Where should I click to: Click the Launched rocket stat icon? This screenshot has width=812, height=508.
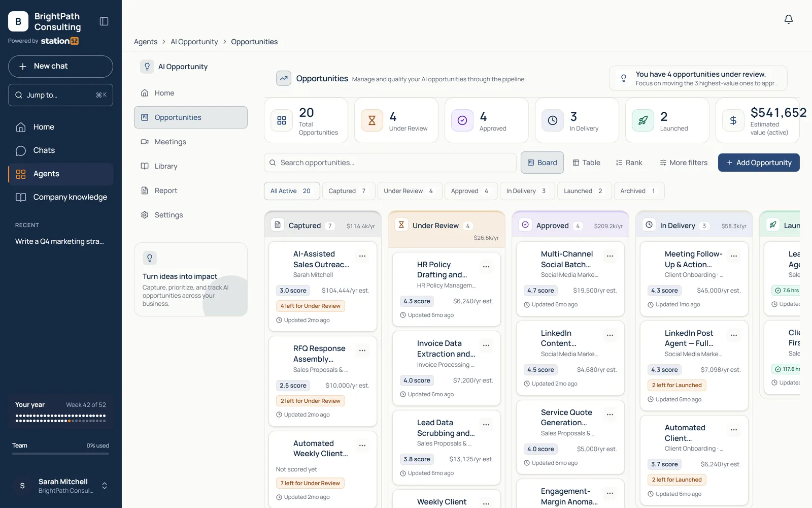[x=643, y=120]
